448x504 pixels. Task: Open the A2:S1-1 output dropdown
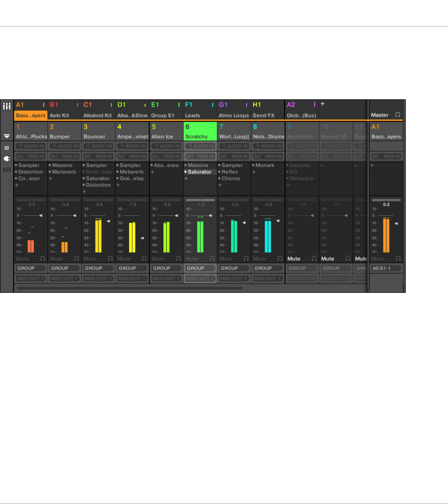[x=386, y=268]
